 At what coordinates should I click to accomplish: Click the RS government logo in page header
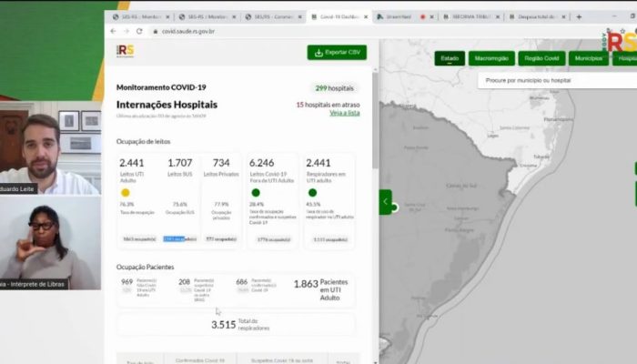(126, 52)
